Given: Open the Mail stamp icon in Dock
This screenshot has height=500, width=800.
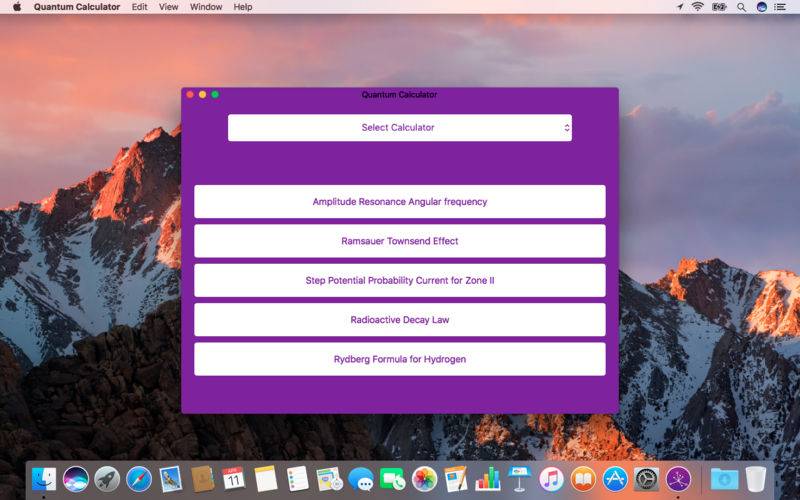Looking at the screenshot, I should tap(170, 479).
